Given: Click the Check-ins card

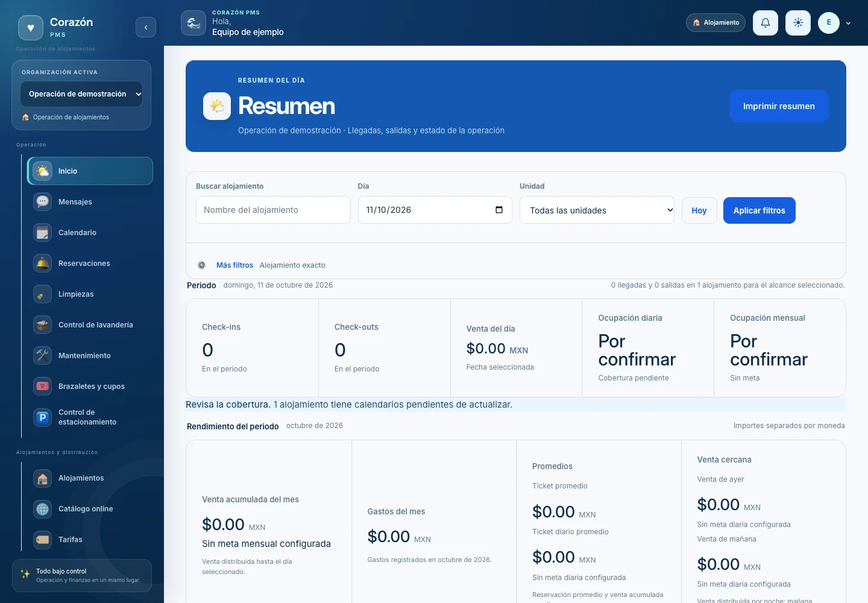Looking at the screenshot, I should click(252, 348).
